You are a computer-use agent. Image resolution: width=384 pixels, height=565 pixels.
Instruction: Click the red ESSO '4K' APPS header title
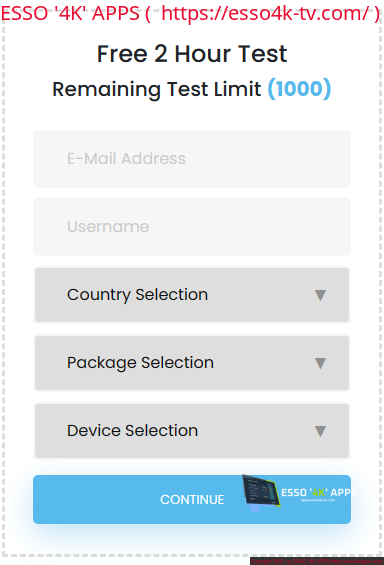(70, 13)
